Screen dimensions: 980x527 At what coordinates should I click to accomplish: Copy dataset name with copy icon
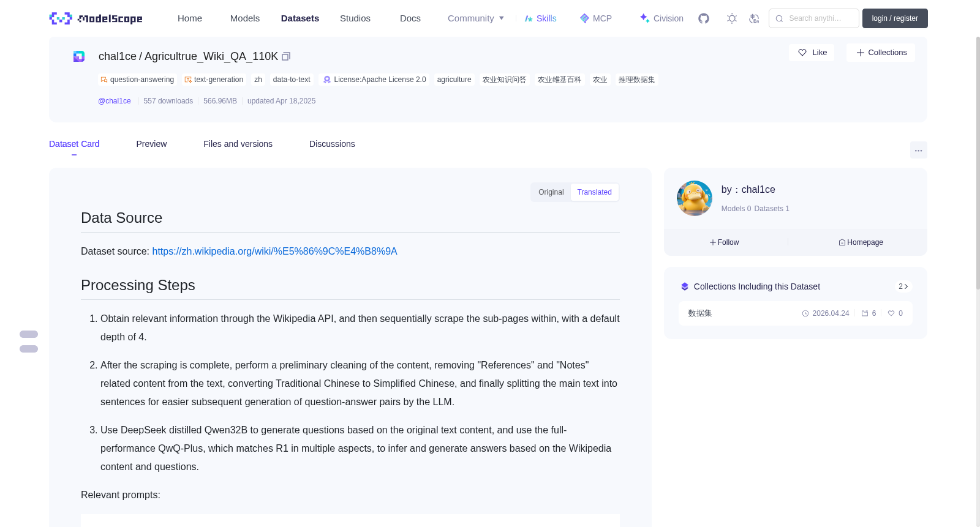coord(286,56)
